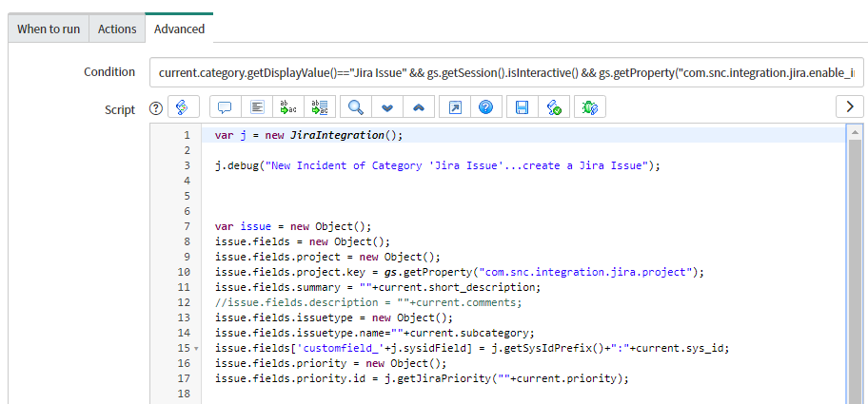Image resolution: width=868 pixels, height=404 pixels.
Task: Click 'gs' in the getProperty call on line 10
Action: click(389, 272)
